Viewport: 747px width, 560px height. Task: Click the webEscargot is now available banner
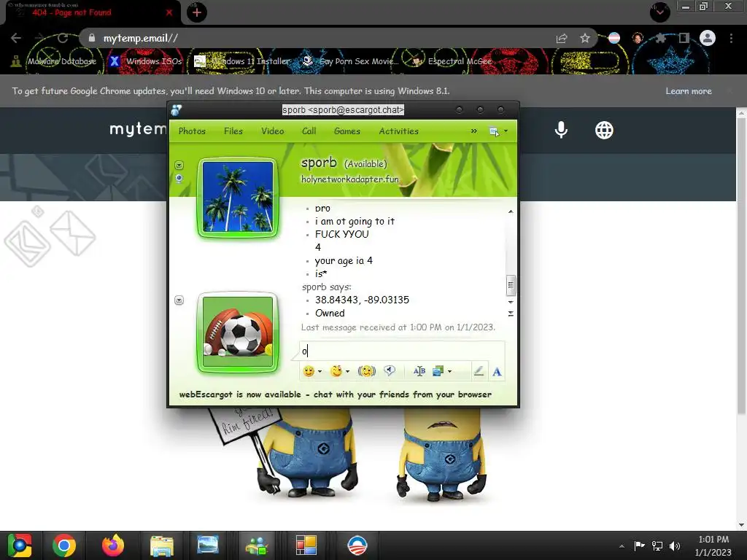coord(336,394)
